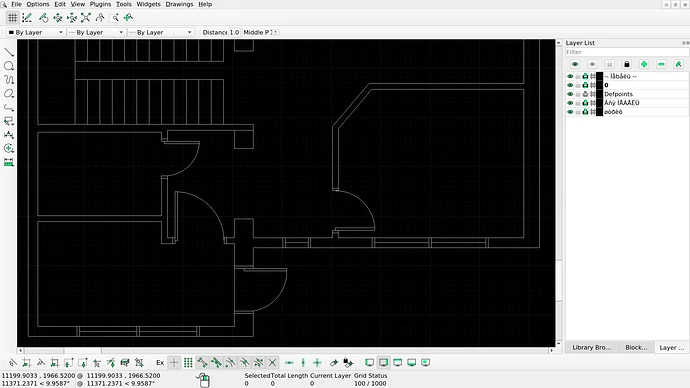The width and height of the screenshot is (690, 388).
Task: Click the lock all layers button
Action: pos(627,64)
